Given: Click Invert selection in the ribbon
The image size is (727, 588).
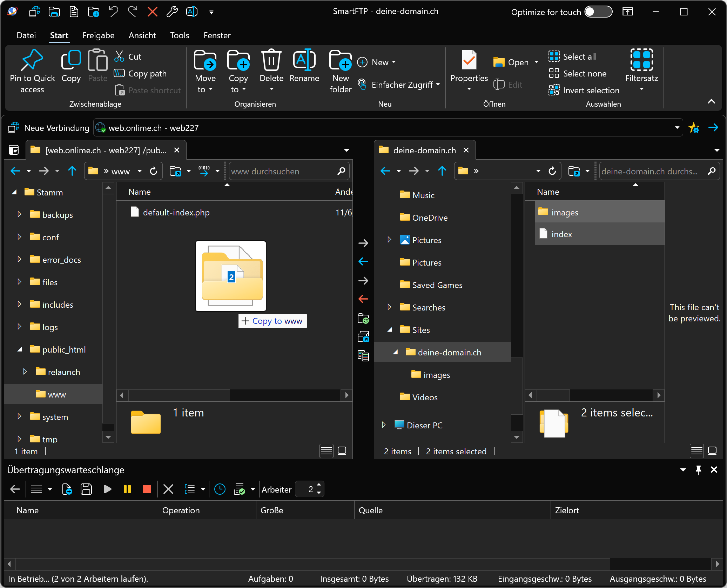Looking at the screenshot, I should (x=584, y=90).
